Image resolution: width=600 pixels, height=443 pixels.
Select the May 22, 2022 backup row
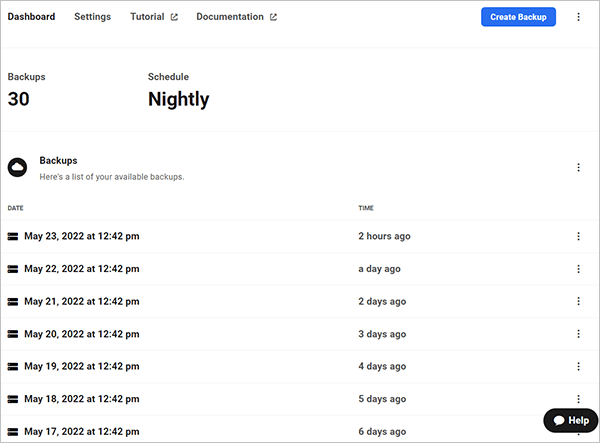81,269
